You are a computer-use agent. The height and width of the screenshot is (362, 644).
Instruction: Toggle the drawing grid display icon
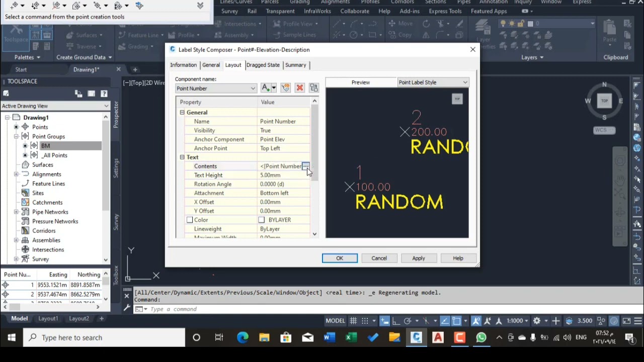[x=353, y=321]
